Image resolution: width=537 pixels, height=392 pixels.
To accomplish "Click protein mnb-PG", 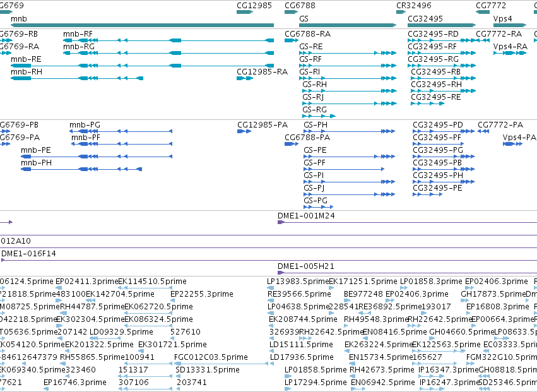I will [121, 131].
